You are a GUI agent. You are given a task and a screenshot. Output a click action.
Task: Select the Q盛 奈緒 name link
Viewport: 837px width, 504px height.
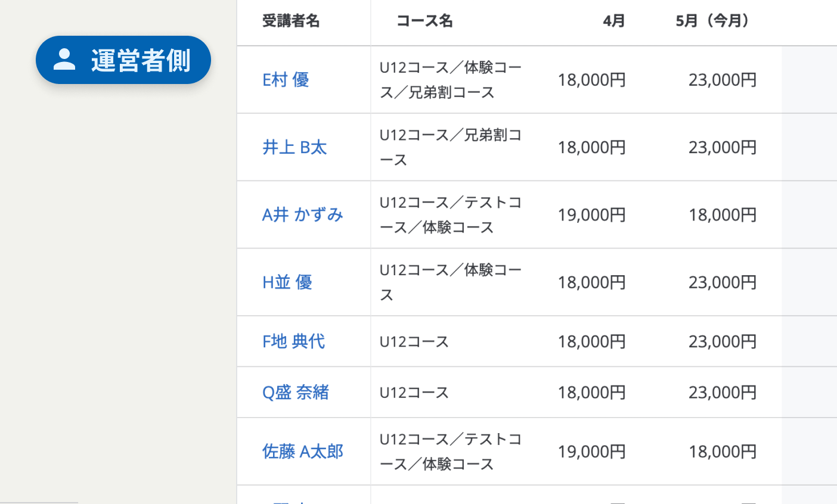[x=296, y=392]
